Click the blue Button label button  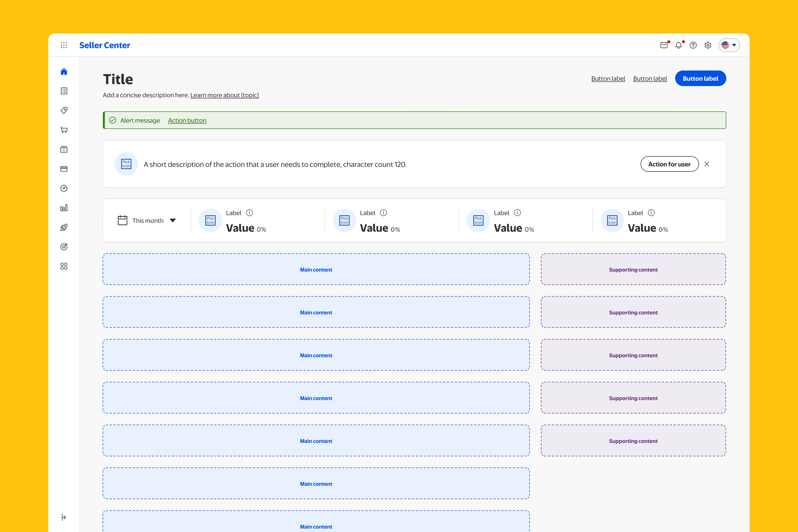click(700, 78)
